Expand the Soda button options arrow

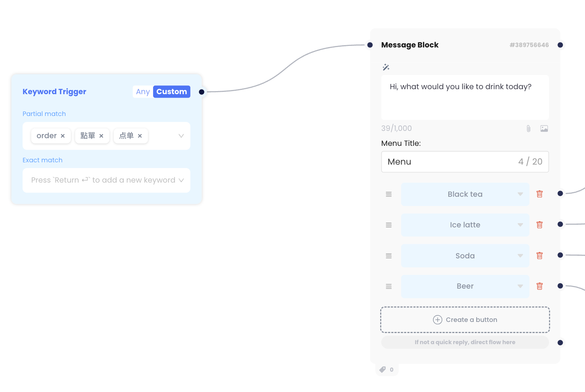tap(520, 256)
